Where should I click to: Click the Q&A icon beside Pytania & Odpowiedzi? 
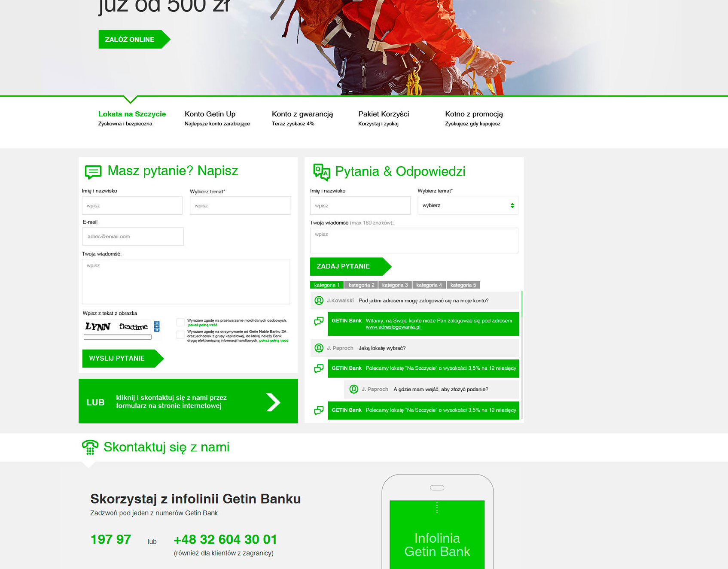pos(321,172)
